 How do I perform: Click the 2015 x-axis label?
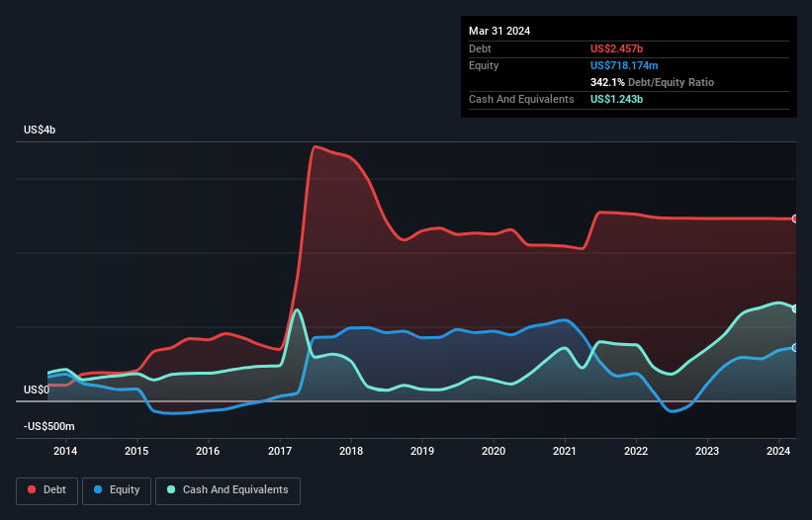(x=136, y=451)
